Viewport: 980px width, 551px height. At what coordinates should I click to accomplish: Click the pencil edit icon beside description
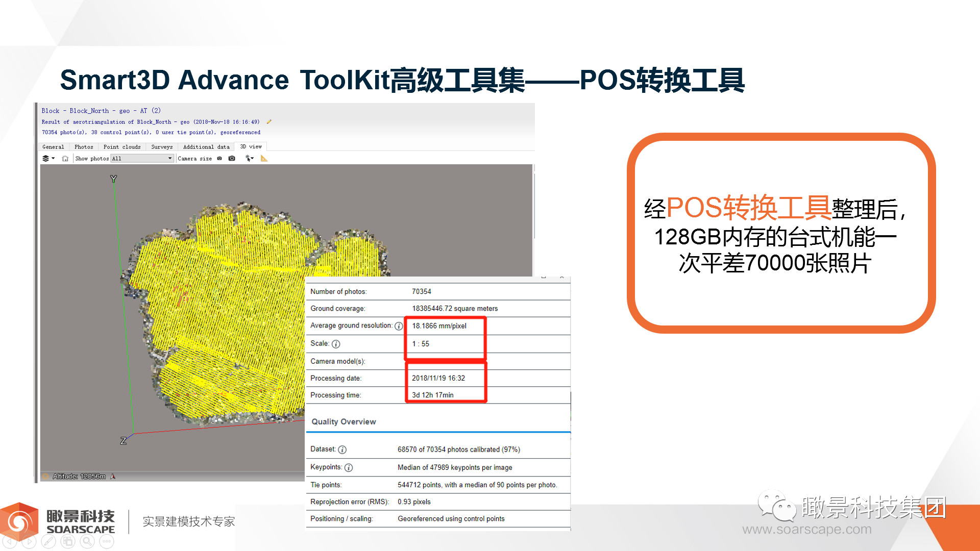click(x=269, y=122)
